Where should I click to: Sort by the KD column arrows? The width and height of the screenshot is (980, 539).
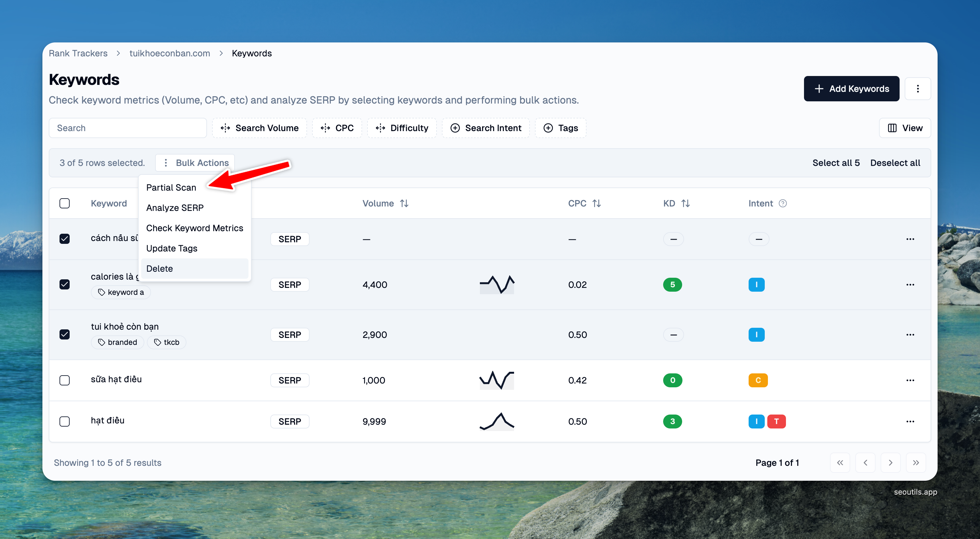(685, 203)
